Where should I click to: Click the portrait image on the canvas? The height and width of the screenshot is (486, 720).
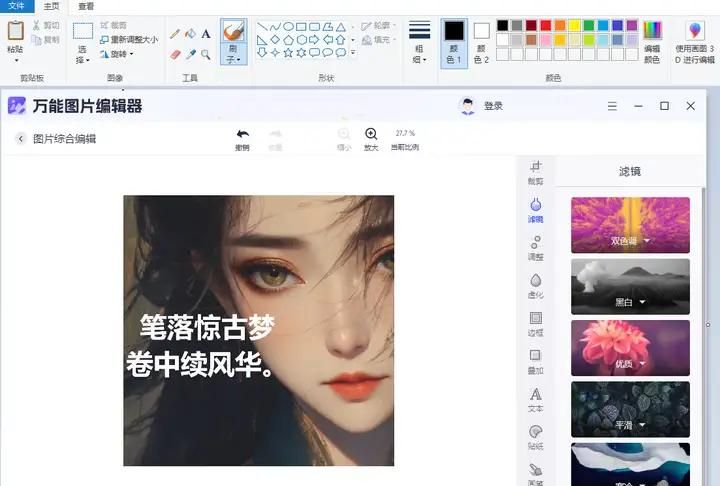[x=259, y=331]
